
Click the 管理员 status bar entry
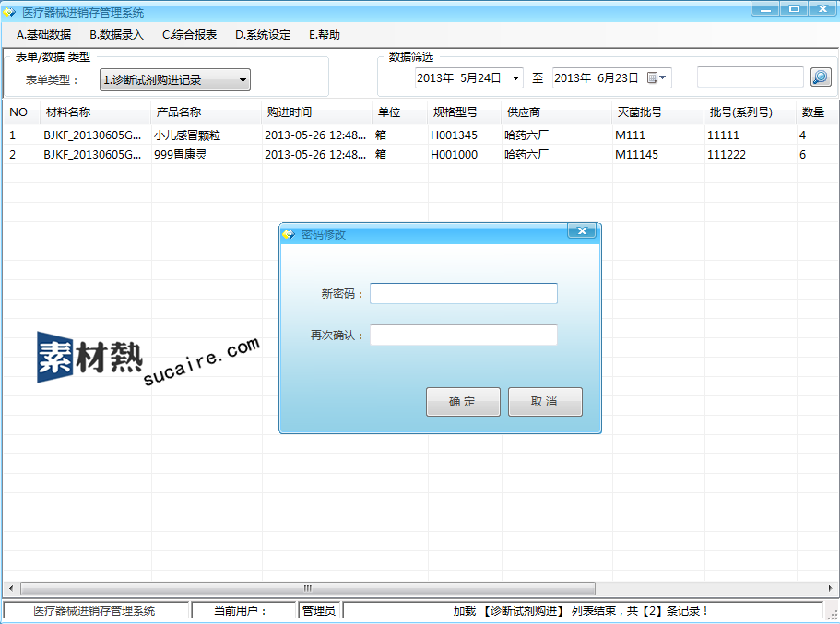[x=319, y=610]
